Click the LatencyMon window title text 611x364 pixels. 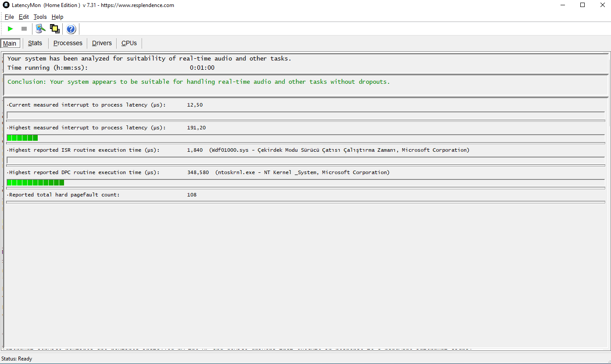[x=93, y=5]
